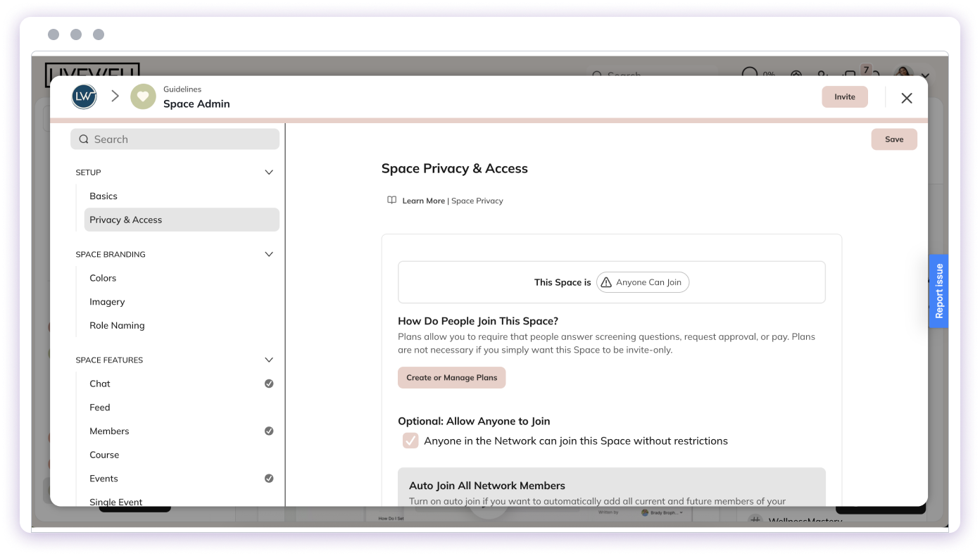This screenshot has width=980, height=556.
Task: Click the alert triangle in Anyone Can Join pill
Action: click(606, 282)
